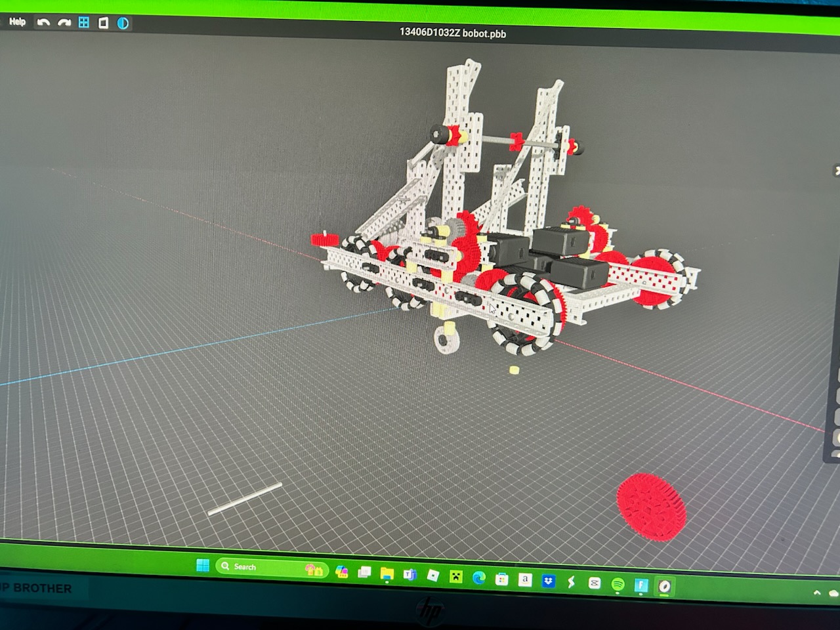Launch Minecraft from the taskbar

[455, 577]
